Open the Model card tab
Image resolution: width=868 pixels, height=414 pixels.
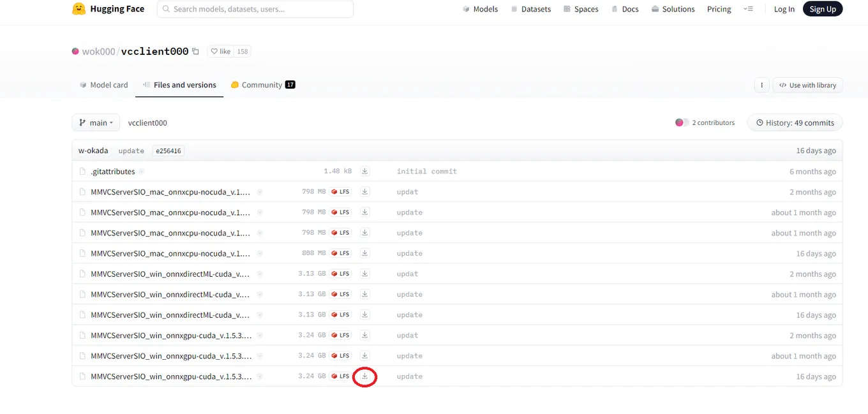tap(103, 85)
